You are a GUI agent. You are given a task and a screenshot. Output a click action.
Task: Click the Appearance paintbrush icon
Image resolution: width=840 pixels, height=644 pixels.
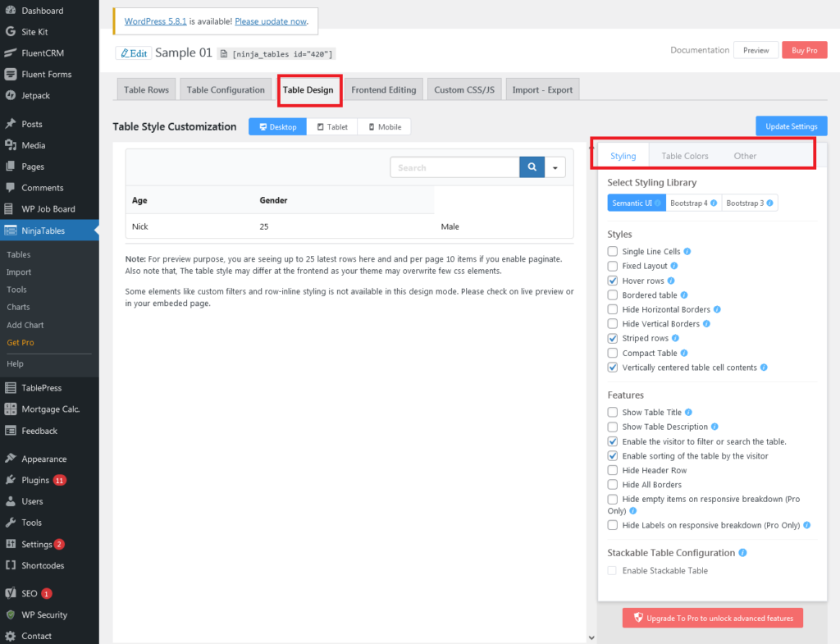tap(11, 459)
